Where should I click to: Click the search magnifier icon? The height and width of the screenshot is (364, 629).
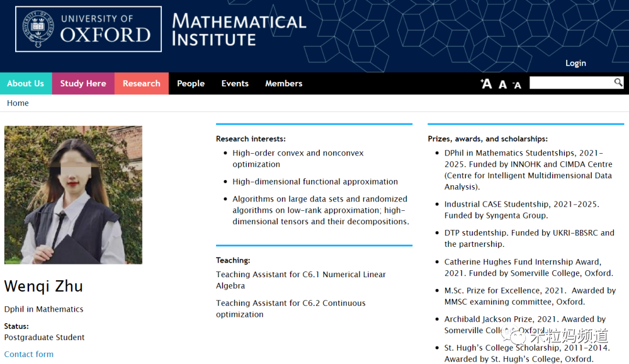[x=618, y=82]
